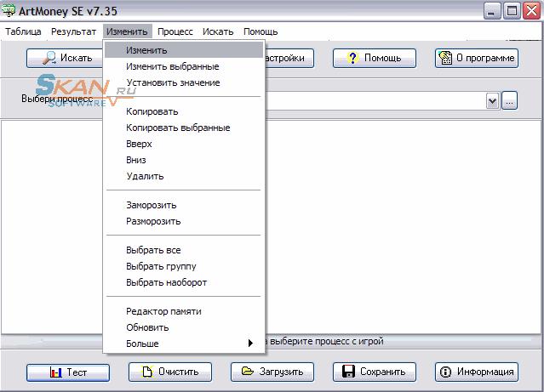
Task: Select Заморозить from the menu
Action: 152,205
